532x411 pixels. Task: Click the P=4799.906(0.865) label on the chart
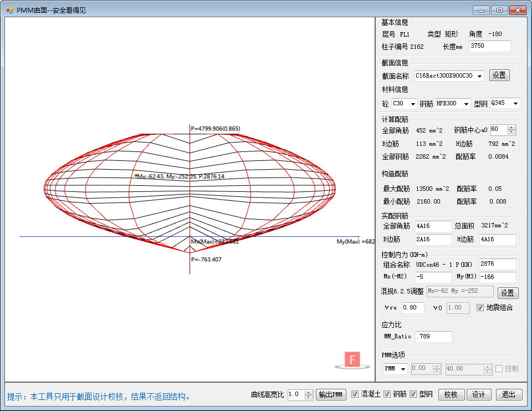coord(216,129)
